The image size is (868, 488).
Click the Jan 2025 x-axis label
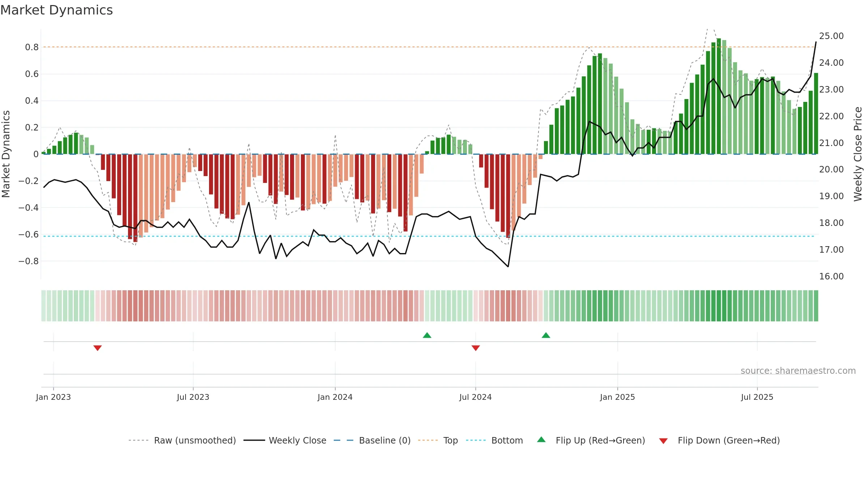[x=617, y=397]
